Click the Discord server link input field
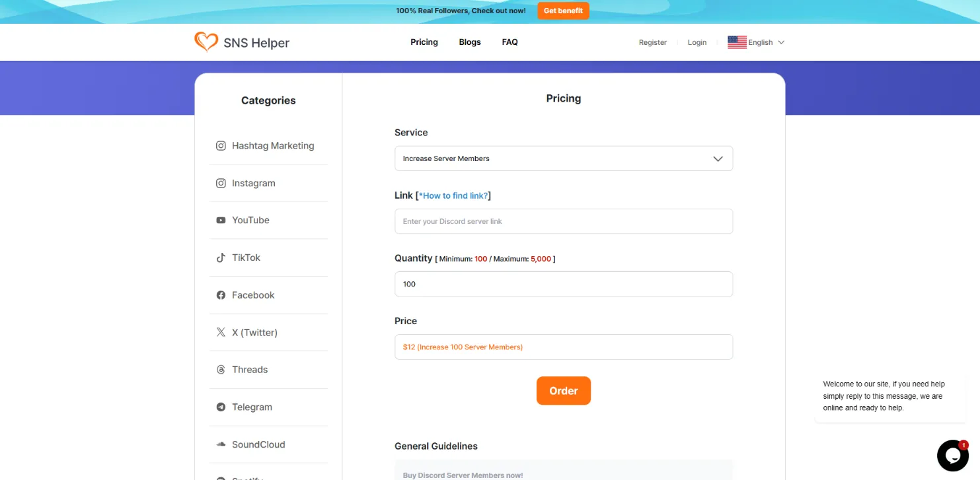Viewport: 980px width, 480px height. point(563,221)
